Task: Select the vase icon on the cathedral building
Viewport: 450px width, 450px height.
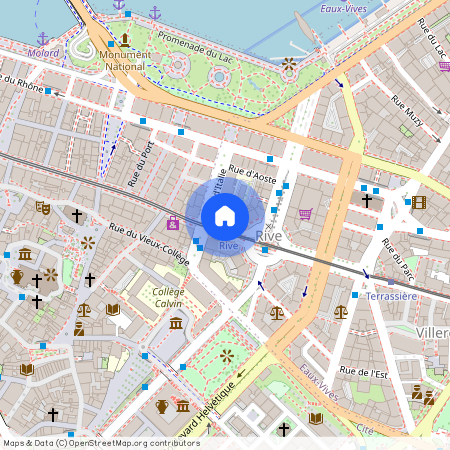Action: pos(17,277)
